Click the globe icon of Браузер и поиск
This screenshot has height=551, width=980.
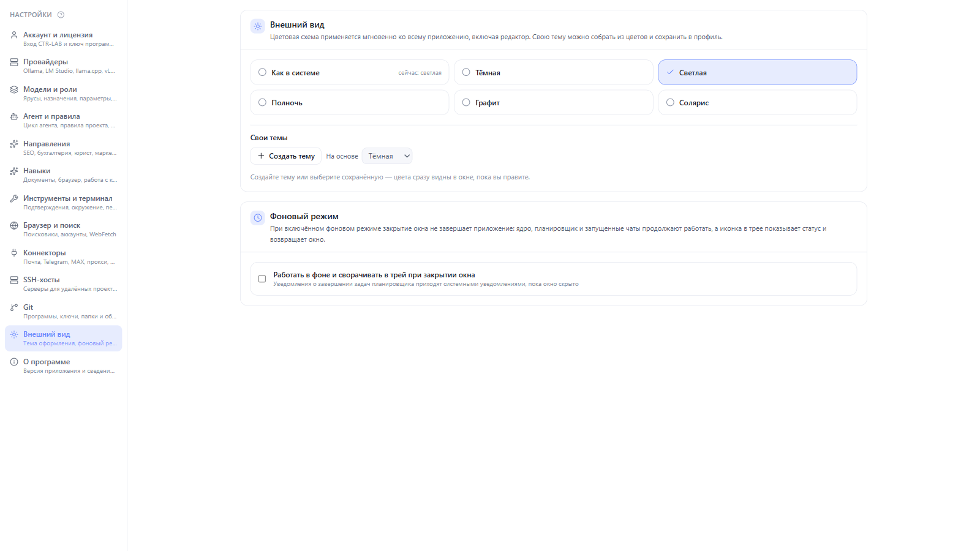(x=14, y=225)
